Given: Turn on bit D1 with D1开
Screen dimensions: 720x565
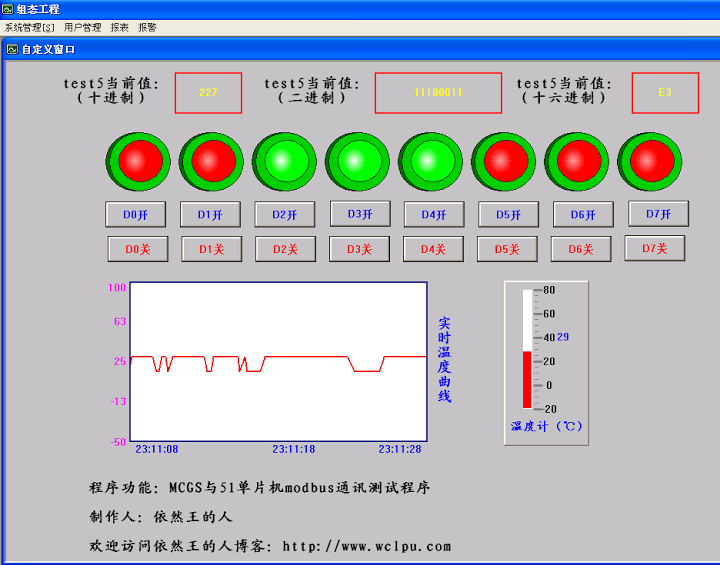Looking at the screenshot, I should point(210,215).
